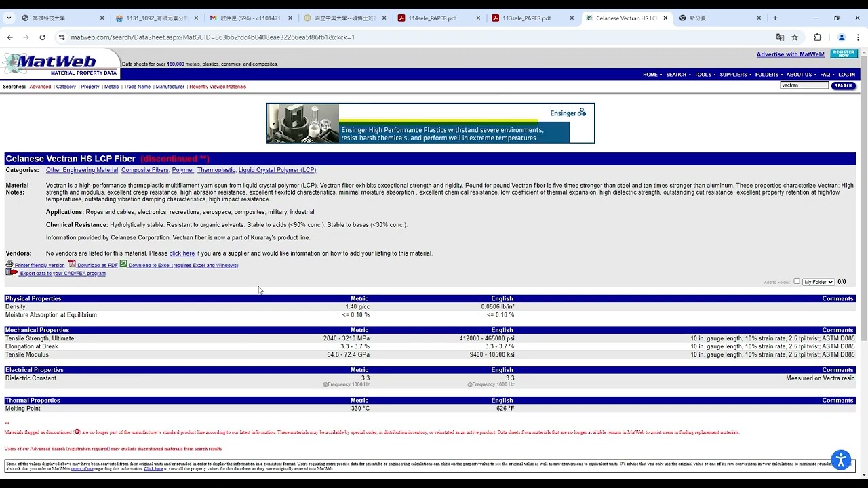Open the Category search link
The height and width of the screenshot is (488, 868).
(66, 87)
